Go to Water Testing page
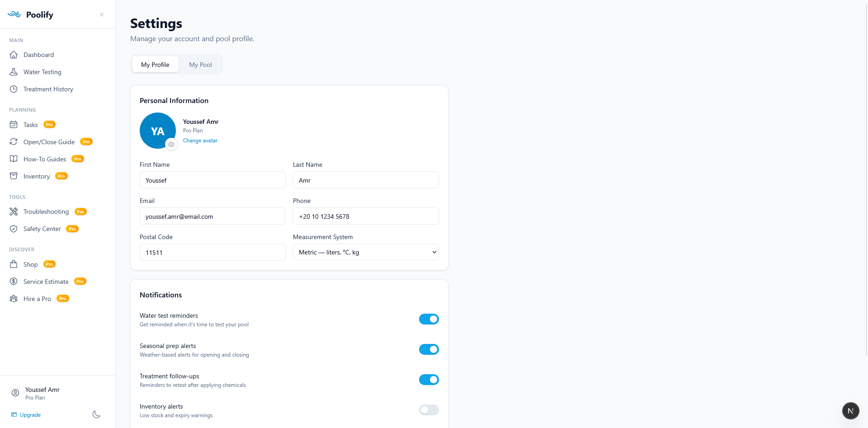 click(58, 72)
